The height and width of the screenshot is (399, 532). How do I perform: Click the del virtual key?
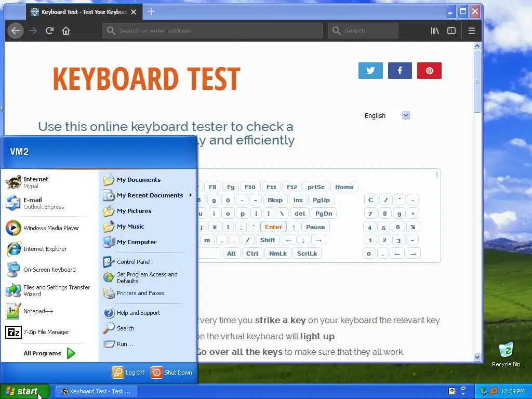(x=300, y=214)
